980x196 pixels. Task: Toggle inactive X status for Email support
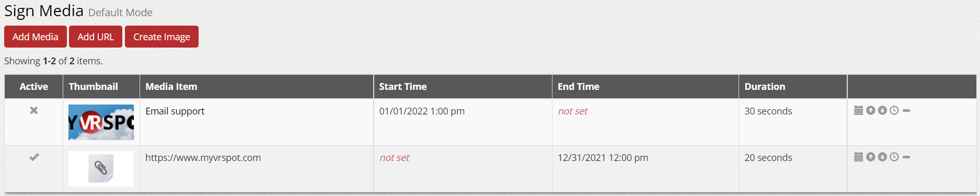34,110
